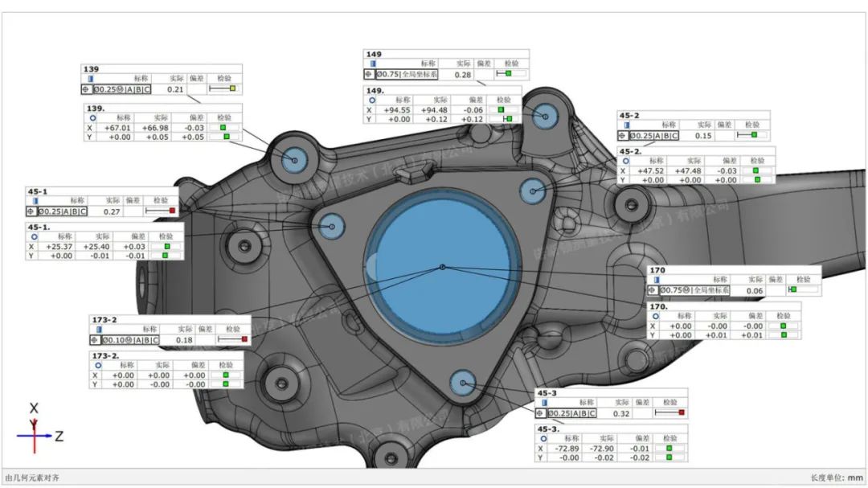
Task: Click the blue header icon of label 149
Action: [x=373, y=64]
